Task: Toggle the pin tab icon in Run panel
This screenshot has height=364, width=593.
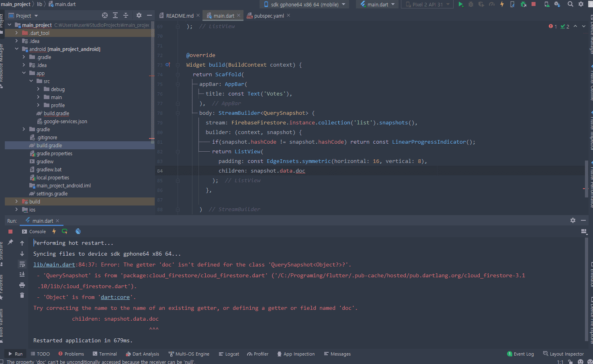Action: pyautogui.click(x=10, y=242)
